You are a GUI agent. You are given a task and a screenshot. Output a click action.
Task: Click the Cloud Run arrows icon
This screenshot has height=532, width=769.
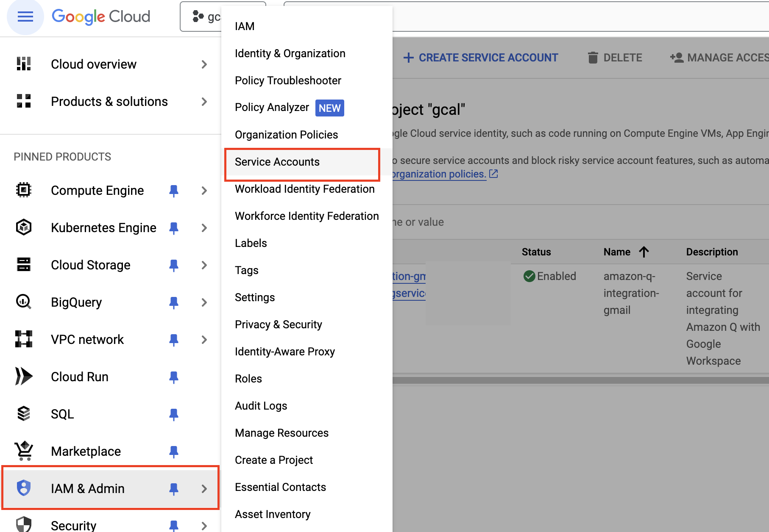tap(24, 377)
